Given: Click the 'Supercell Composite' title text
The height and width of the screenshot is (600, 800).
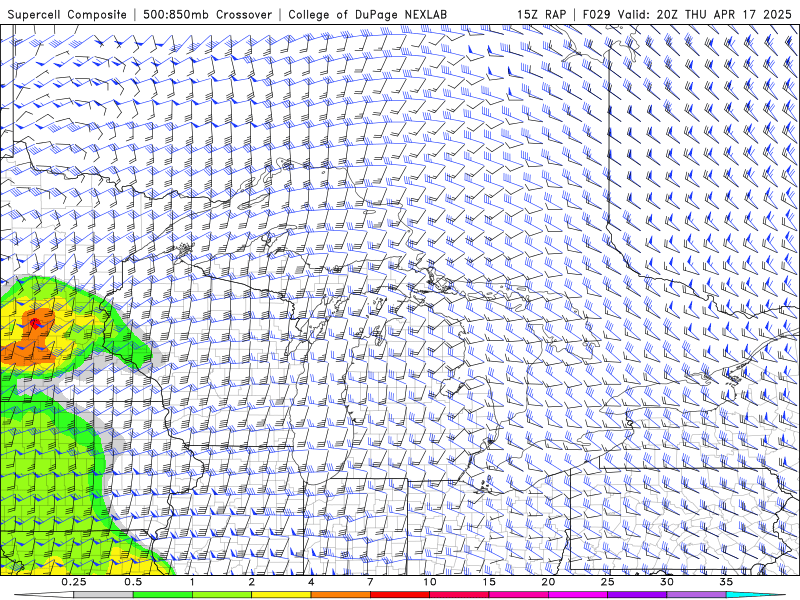Looking at the screenshot, I should pos(67,15).
